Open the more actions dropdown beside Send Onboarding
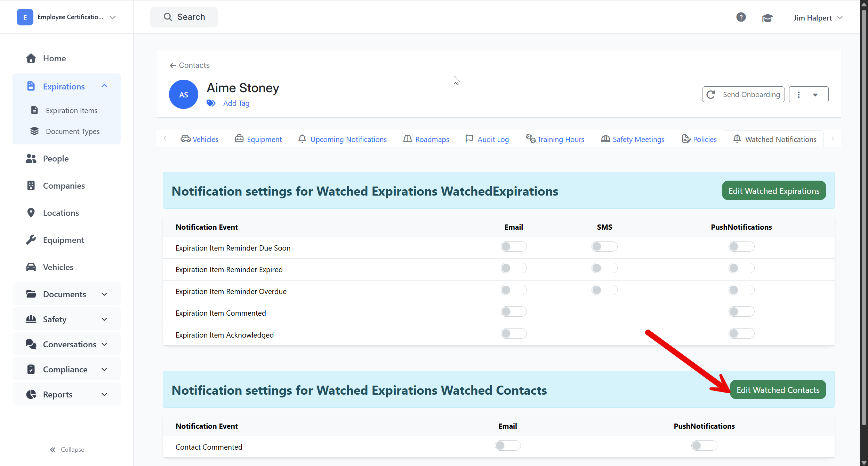The image size is (868, 466). 809,94
